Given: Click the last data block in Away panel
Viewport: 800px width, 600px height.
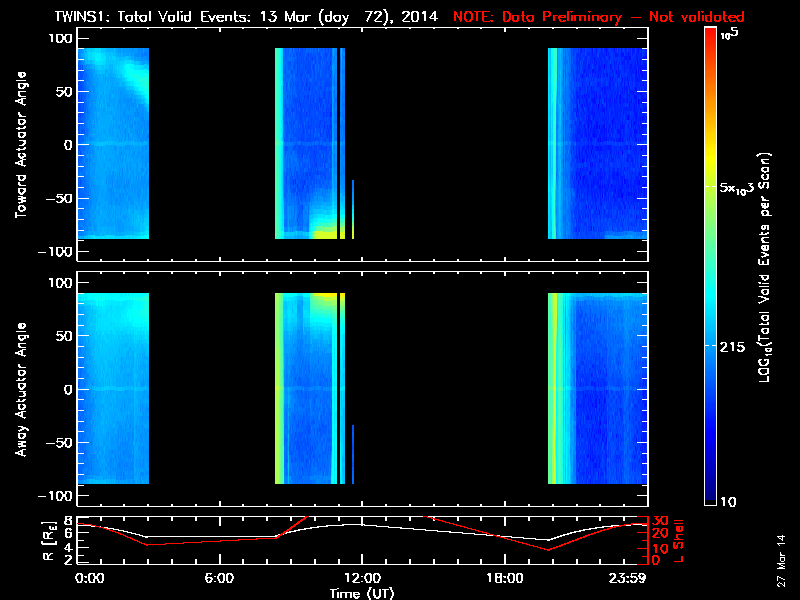Looking at the screenshot, I should tap(594, 388).
